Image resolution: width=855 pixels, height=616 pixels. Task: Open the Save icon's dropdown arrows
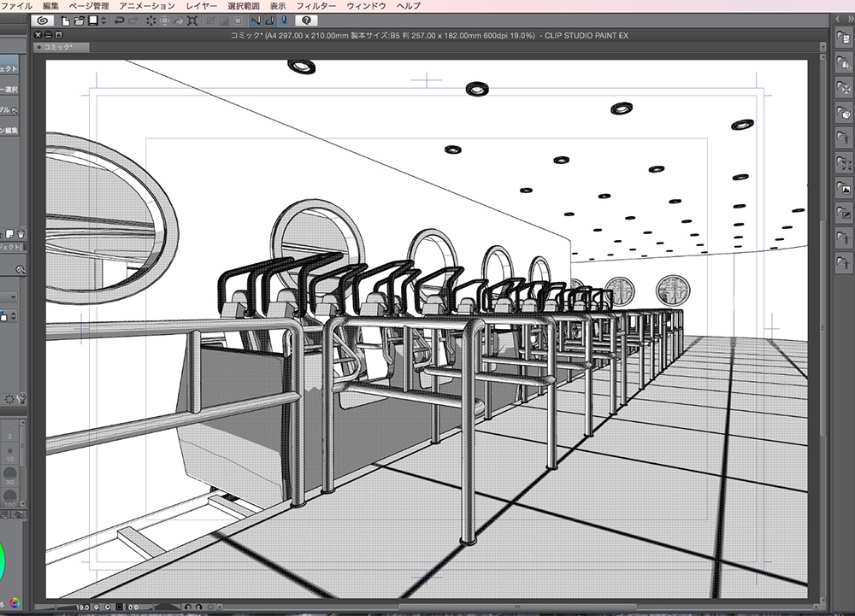click(x=103, y=21)
